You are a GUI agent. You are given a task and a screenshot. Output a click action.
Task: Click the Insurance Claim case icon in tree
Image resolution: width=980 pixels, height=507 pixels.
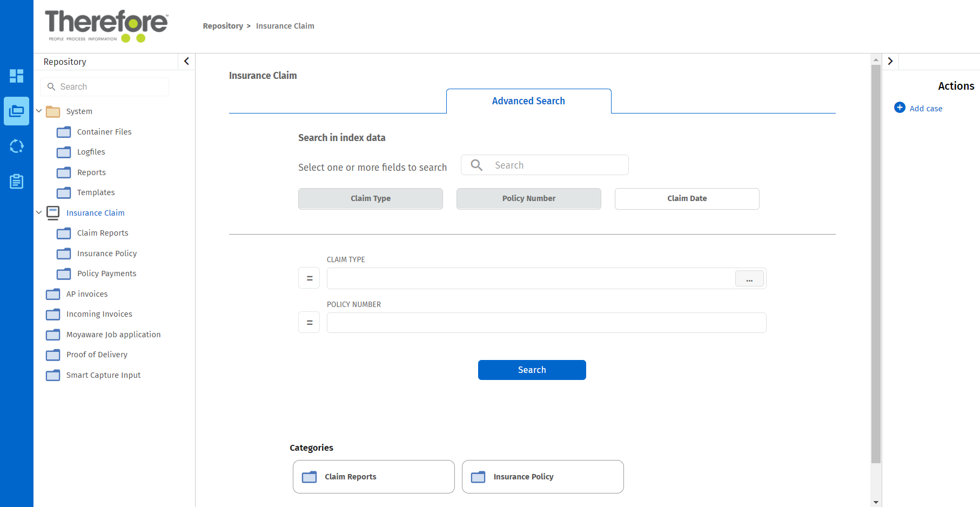(53, 213)
